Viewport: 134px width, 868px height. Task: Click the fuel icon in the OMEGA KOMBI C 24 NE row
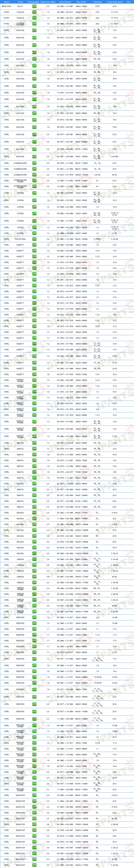(34, 588)
